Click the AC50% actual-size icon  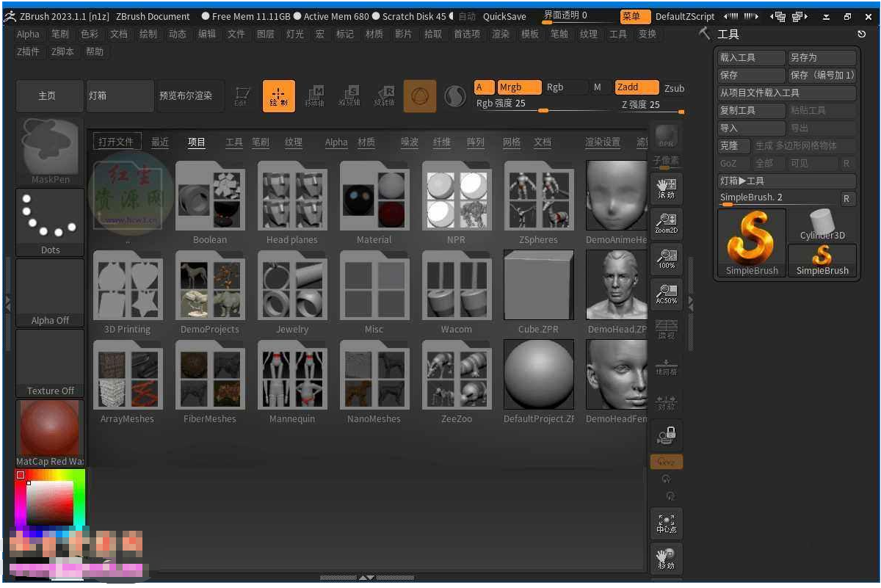666,294
